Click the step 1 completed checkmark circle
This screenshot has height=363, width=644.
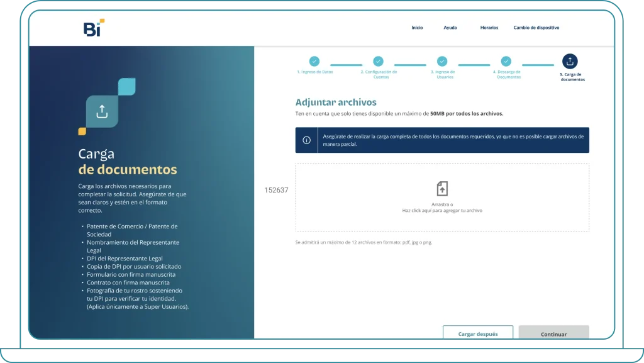coord(314,61)
